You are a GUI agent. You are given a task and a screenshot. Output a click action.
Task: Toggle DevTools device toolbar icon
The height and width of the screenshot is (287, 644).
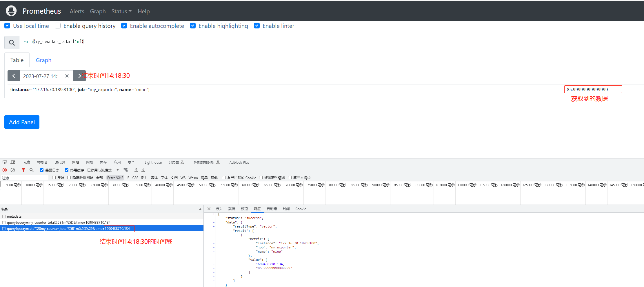pos(13,162)
